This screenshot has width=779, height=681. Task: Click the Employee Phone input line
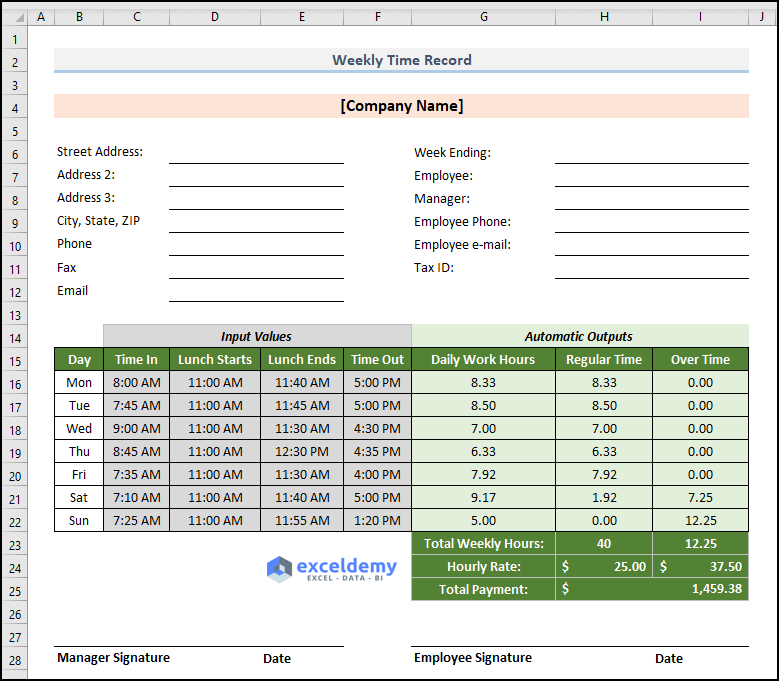tap(652, 221)
